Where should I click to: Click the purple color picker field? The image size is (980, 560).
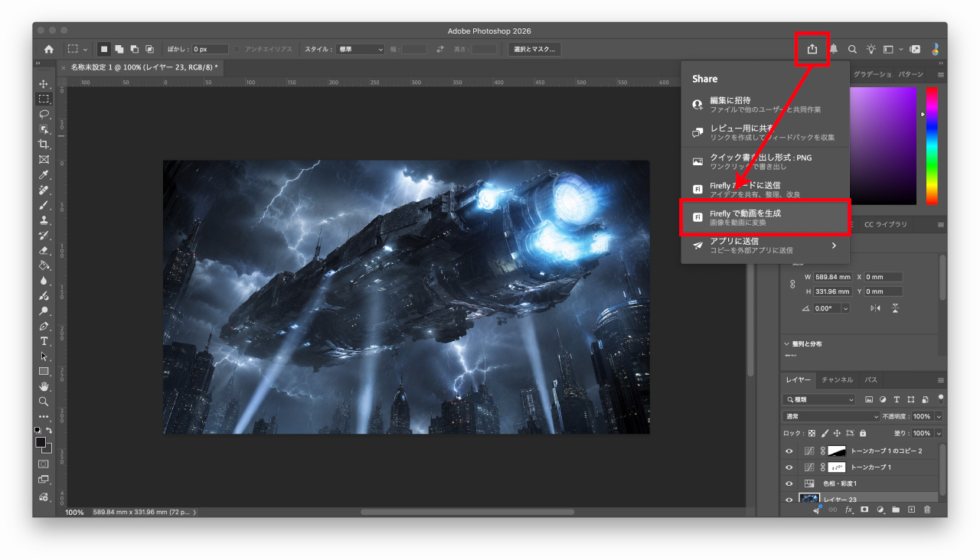pyautogui.click(x=883, y=145)
